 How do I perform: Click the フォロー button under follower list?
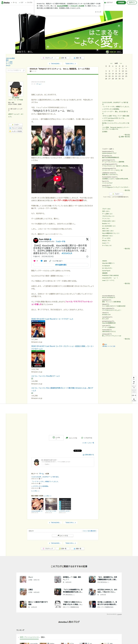tap(116, 194)
